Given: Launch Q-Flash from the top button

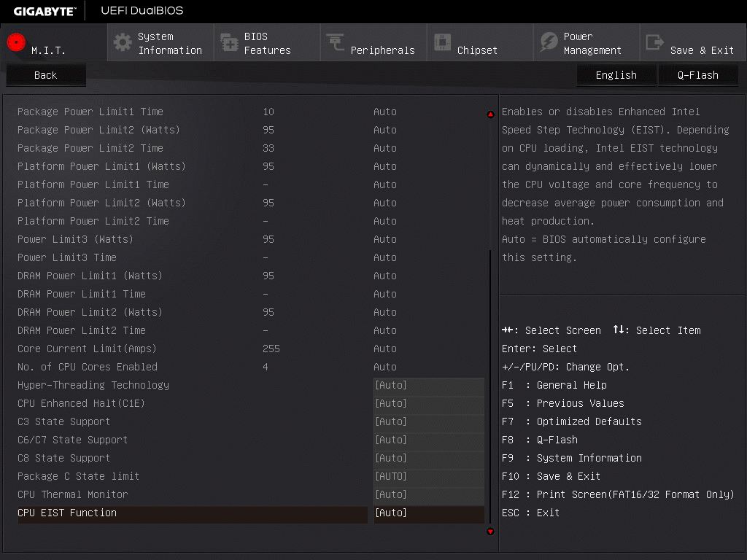Looking at the screenshot, I should point(698,75).
